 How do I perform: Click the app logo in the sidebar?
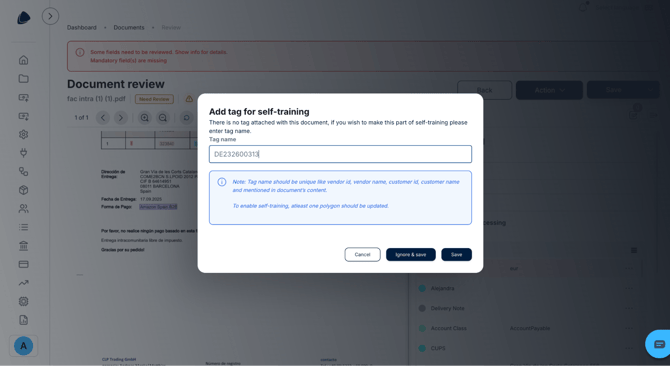[x=24, y=18]
